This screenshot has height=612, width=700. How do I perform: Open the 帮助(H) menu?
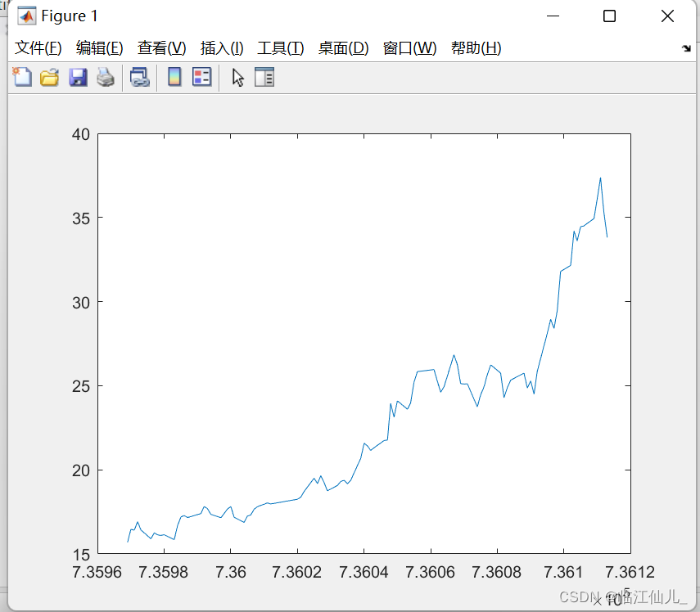(476, 47)
